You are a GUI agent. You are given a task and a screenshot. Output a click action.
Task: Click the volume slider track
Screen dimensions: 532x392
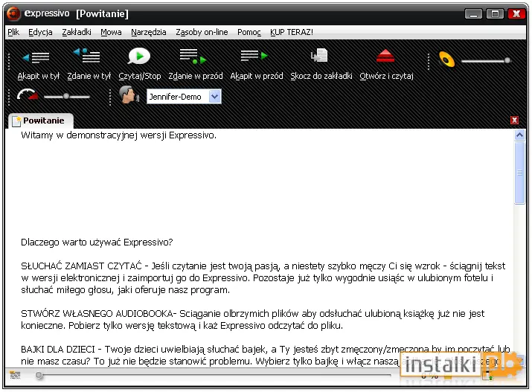tap(486, 61)
